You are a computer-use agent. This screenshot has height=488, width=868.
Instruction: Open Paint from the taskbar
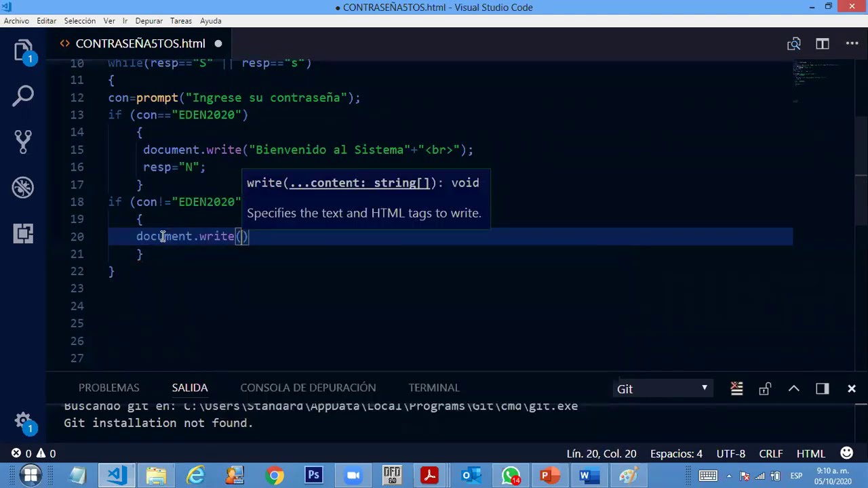click(627, 475)
